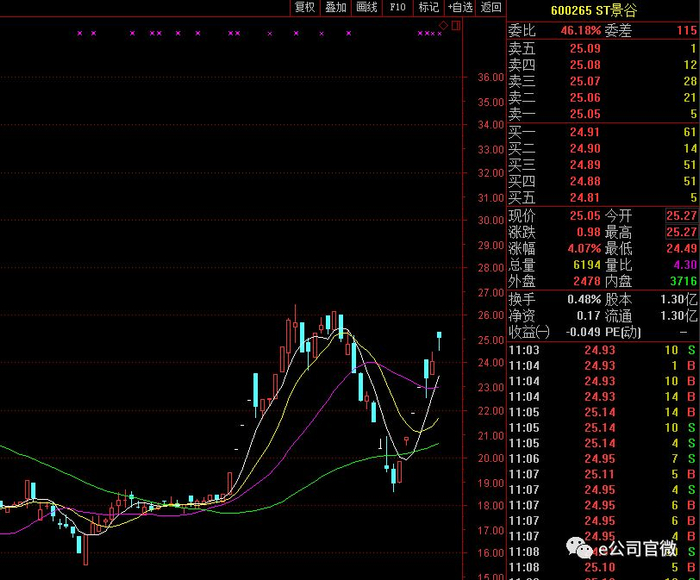Select the 卖一 25.05 ask row
This screenshot has height=580, width=700.
pos(603,114)
